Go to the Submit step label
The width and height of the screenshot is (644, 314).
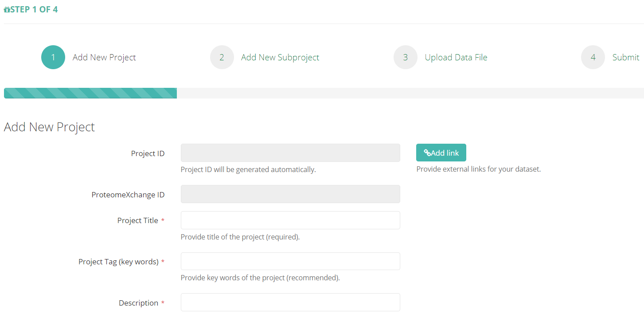coord(625,58)
